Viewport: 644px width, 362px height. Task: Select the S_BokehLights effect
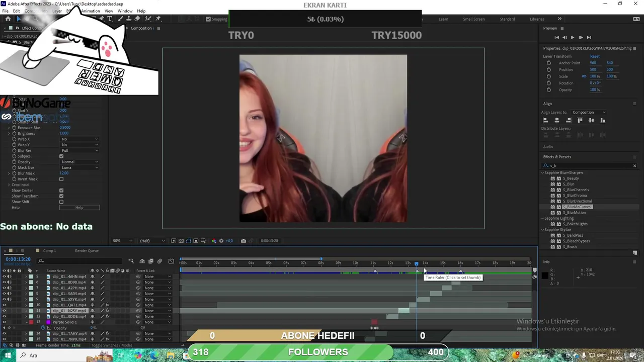coord(575,224)
